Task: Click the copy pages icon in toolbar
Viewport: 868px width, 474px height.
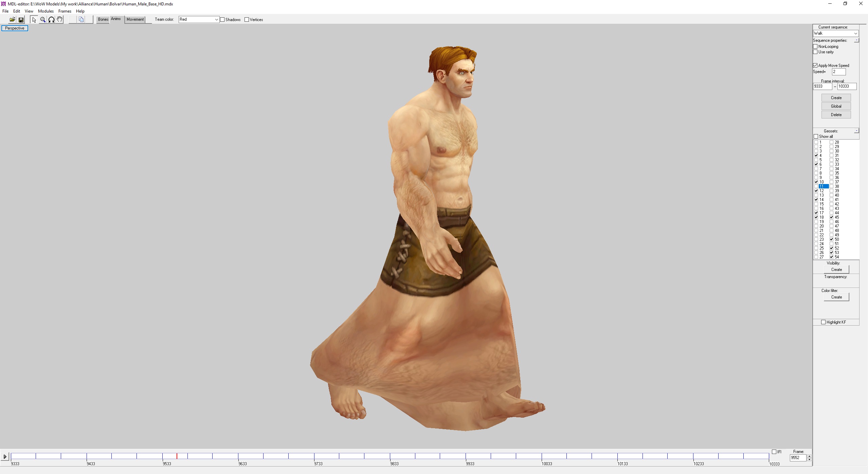Action: 81,20
